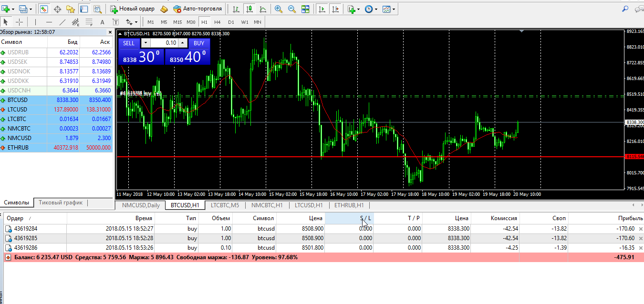The height and width of the screenshot is (304, 644).
Task: Switch to the Тиковый график tab
Action: point(61,203)
